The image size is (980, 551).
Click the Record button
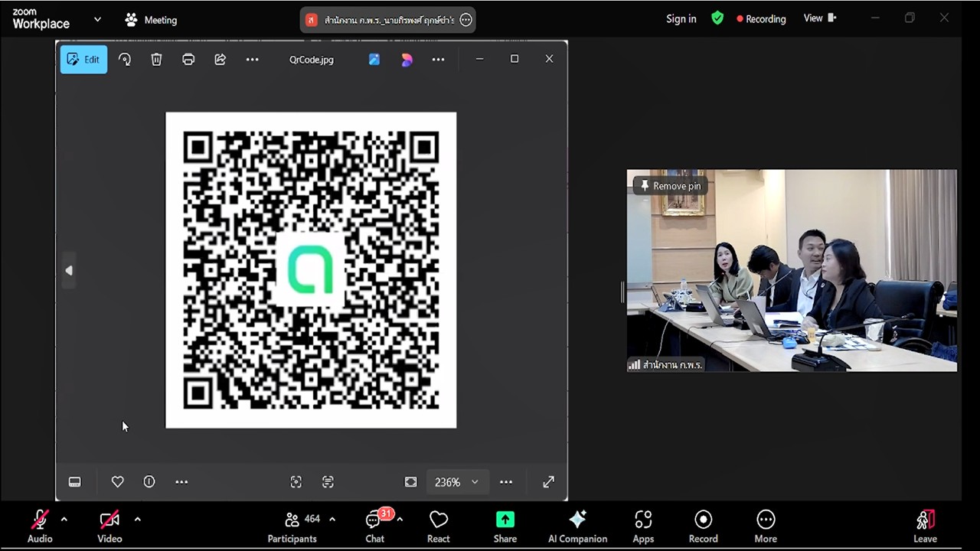[704, 527]
